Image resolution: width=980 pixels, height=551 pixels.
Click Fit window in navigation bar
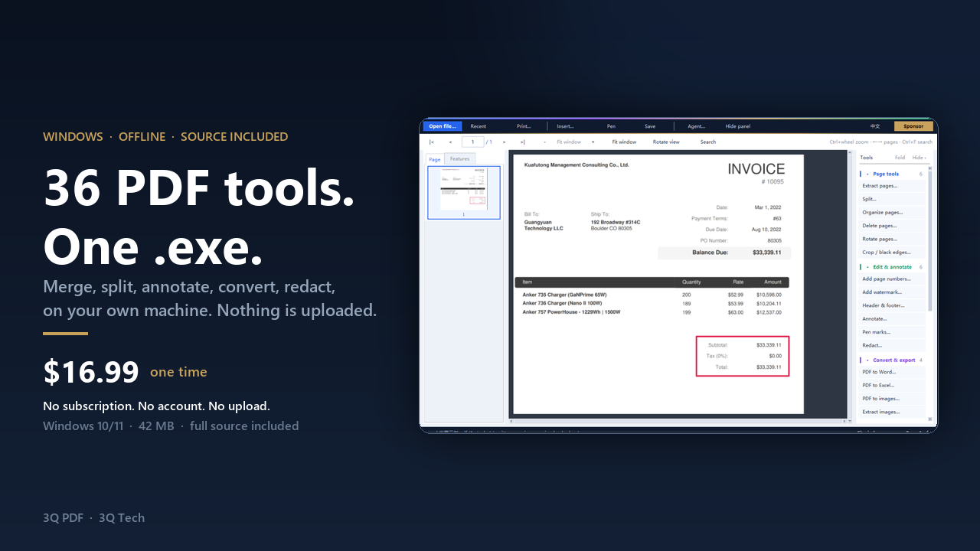coord(624,142)
